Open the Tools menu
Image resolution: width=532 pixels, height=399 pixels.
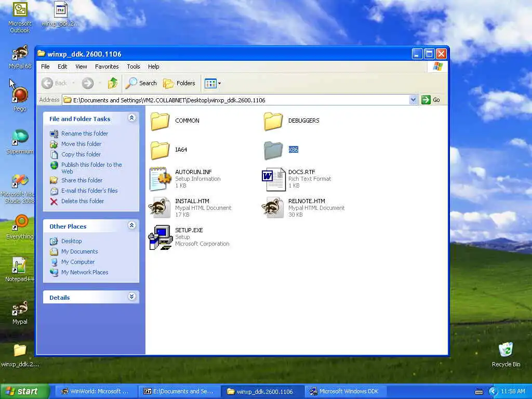134,66
